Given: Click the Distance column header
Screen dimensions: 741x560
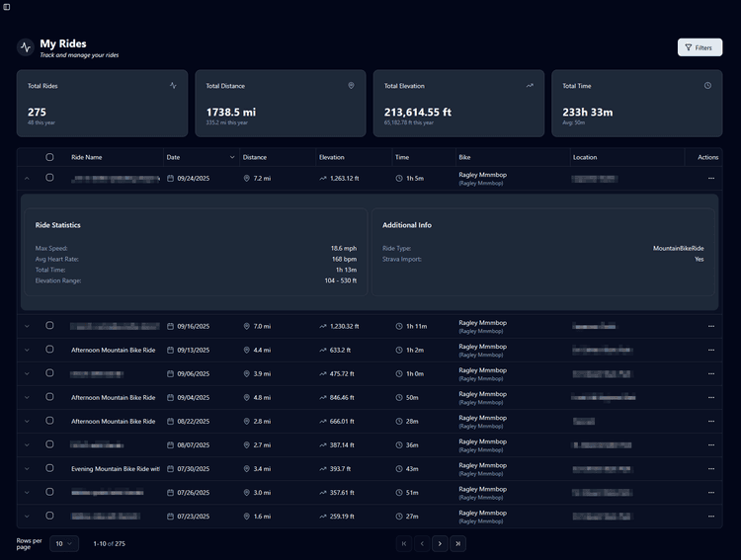Looking at the screenshot, I should pos(255,157).
